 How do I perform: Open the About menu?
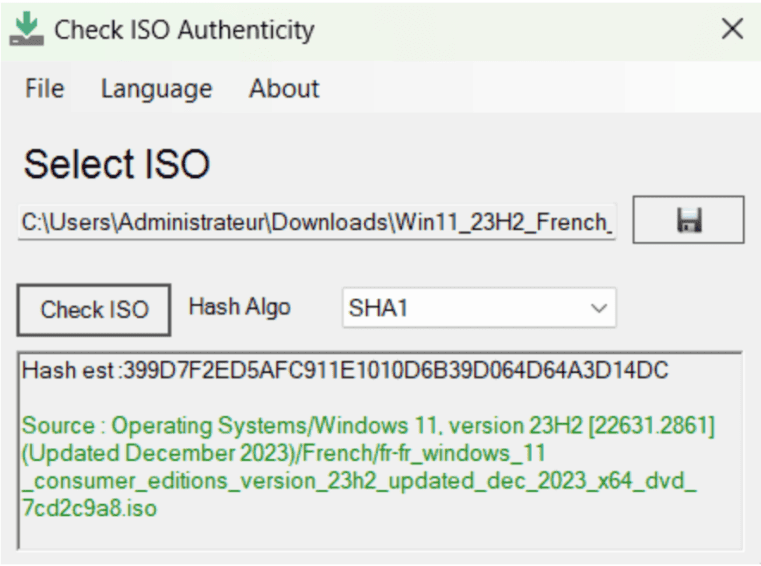[284, 88]
